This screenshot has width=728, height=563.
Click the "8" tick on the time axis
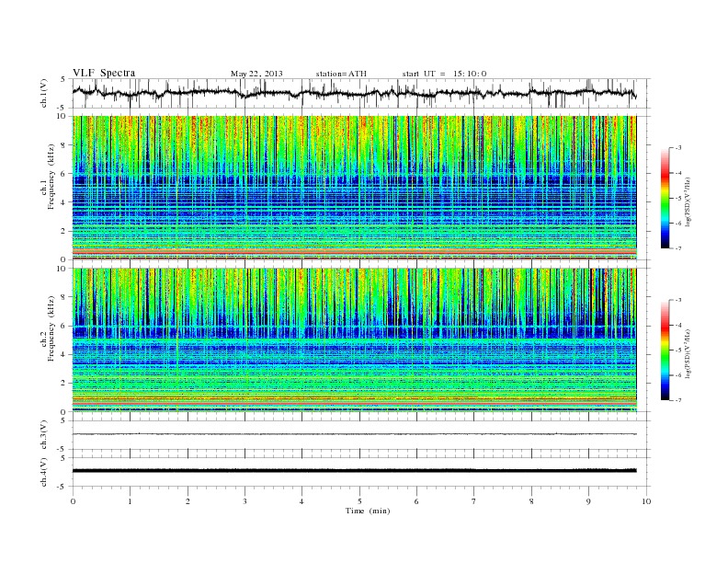coord(531,501)
